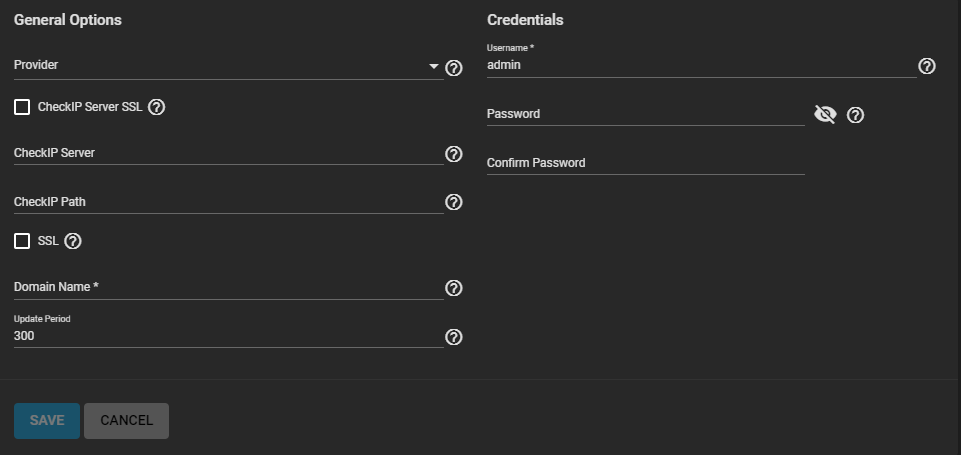Open CheckIP Path help icon
Image resolution: width=961 pixels, height=455 pixels.
pos(454,202)
